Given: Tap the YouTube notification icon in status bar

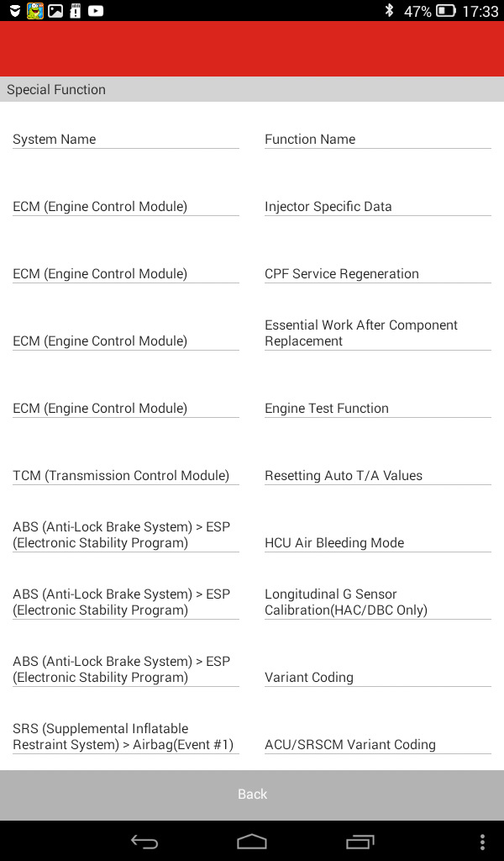Looking at the screenshot, I should pos(96,10).
